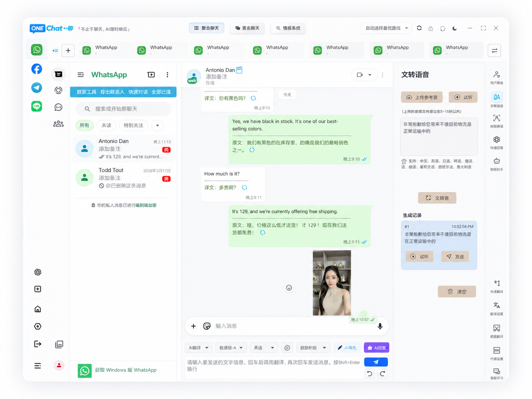532x399 pixels.
Task: Open the 截图翻译 screenshot translate icon
Action: [x=497, y=331]
